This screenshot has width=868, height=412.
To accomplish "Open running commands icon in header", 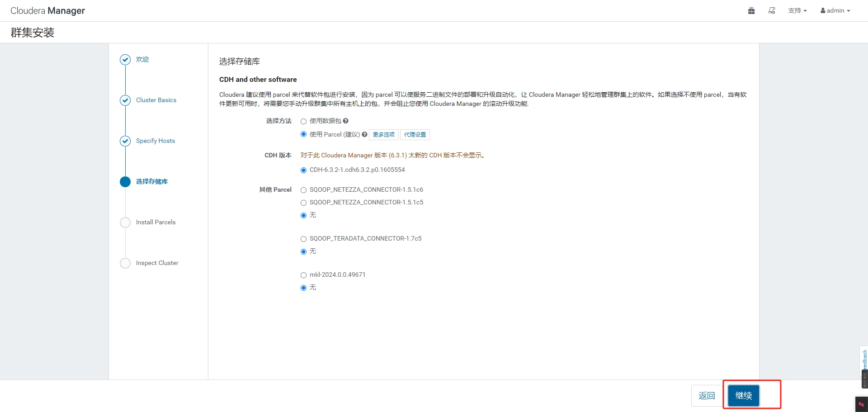I will (x=772, y=10).
